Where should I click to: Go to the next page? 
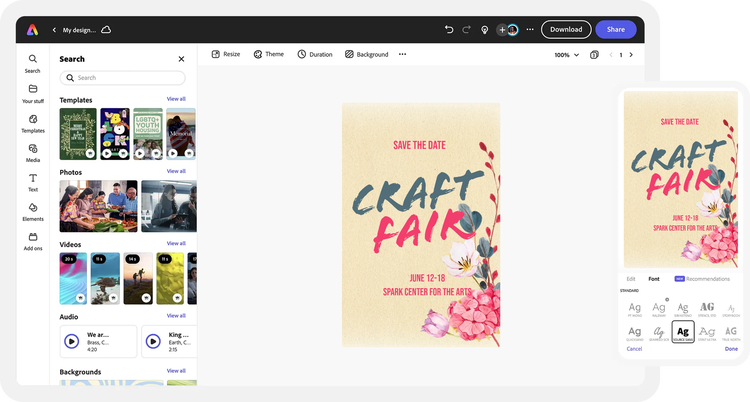point(631,55)
